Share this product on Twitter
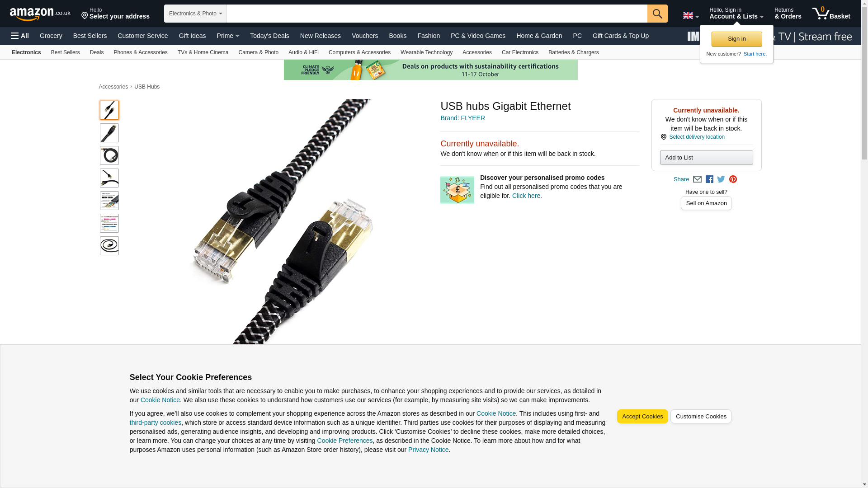 pos(721,179)
